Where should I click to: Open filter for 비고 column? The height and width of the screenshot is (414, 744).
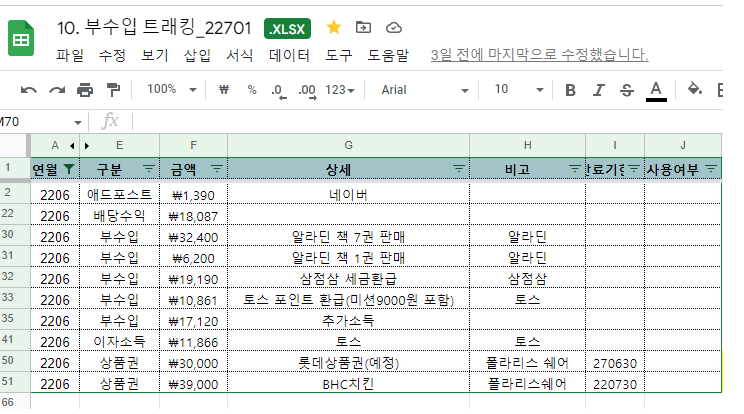(x=575, y=168)
